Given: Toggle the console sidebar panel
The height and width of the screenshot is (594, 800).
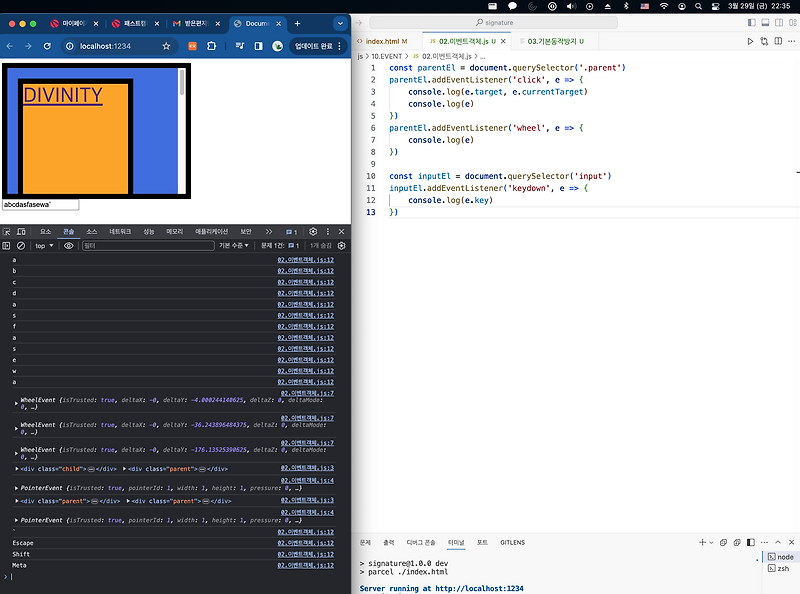Looking at the screenshot, I should [x=6, y=245].
